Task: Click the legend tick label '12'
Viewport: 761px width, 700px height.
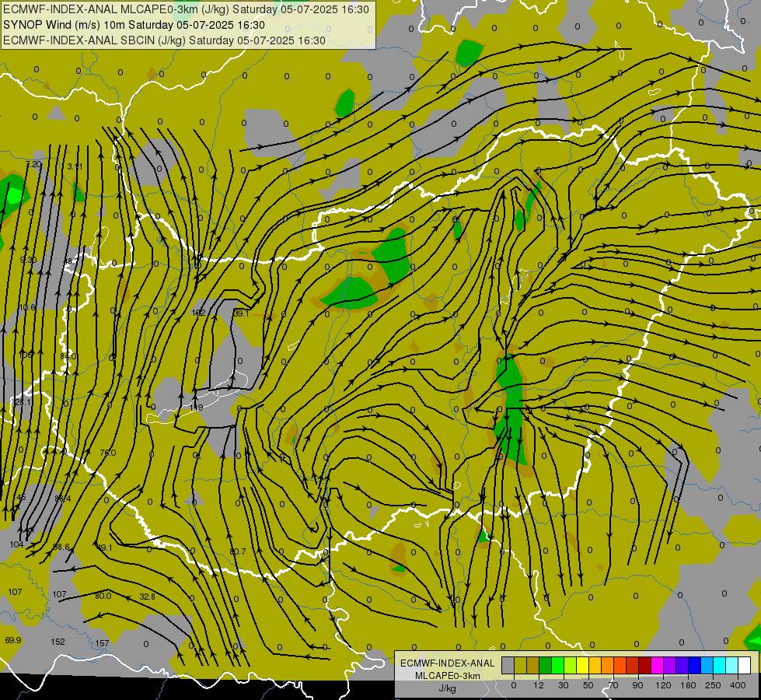Action: [x=538, y=685]
